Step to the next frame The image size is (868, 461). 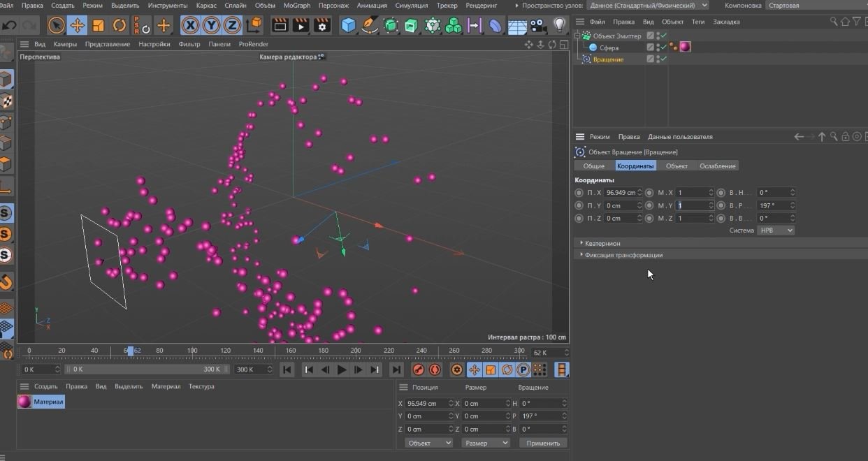[x=359, y=369]
